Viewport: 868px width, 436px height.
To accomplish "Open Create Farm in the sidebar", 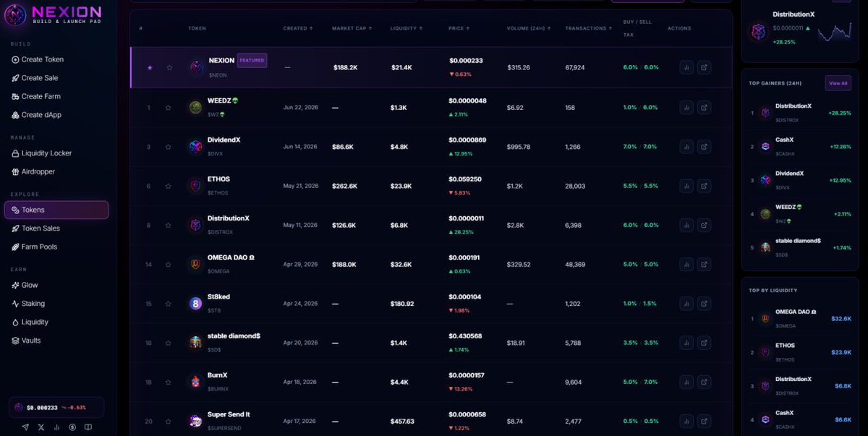I will (x=56, y=96).
